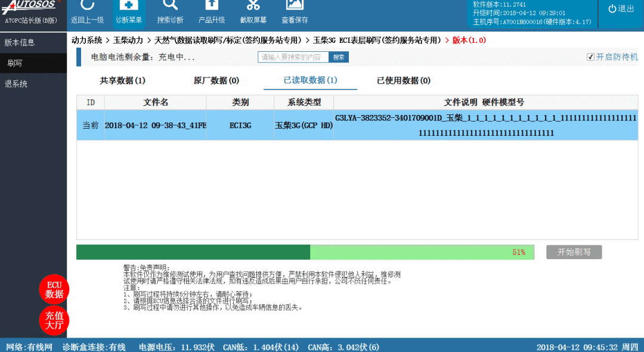Click the 退出 power icon
Image resolution: width=644 pixels, height=352 pixels.
[x=621, y=8]
